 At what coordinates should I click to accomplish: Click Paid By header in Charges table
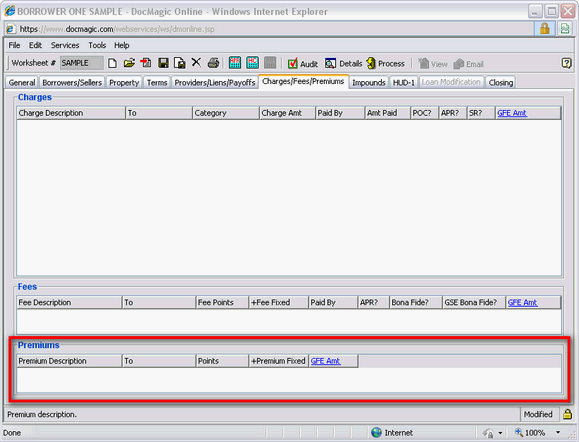coord(340,113)
